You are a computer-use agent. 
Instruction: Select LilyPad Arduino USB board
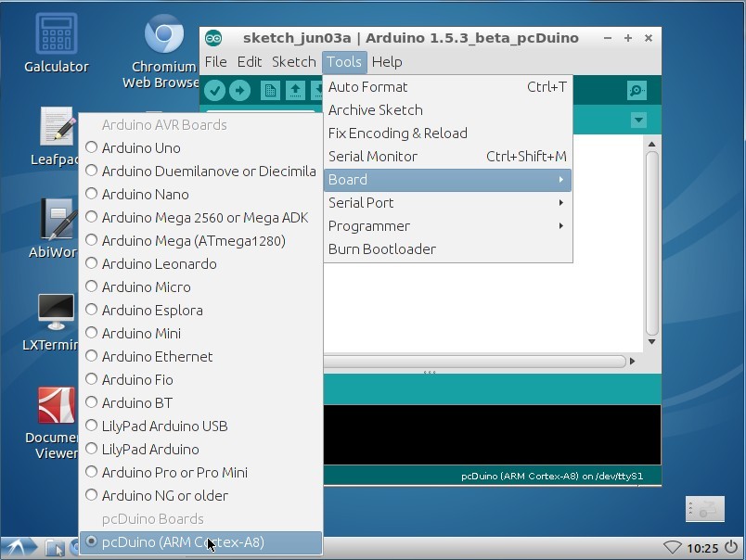[200, 426]
